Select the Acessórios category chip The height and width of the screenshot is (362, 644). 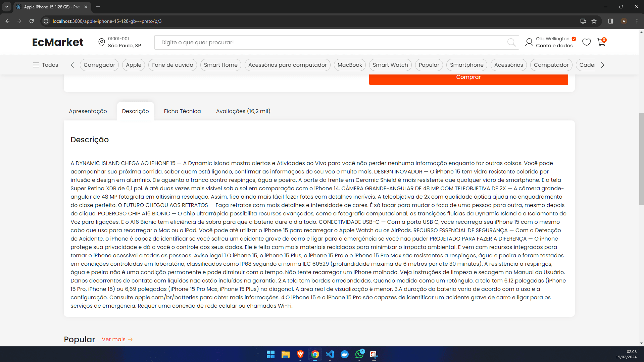point(508,65)
